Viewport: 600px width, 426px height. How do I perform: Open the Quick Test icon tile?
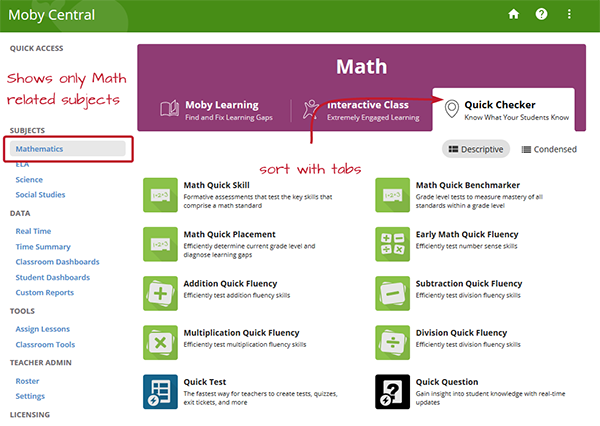pos(160,392)
